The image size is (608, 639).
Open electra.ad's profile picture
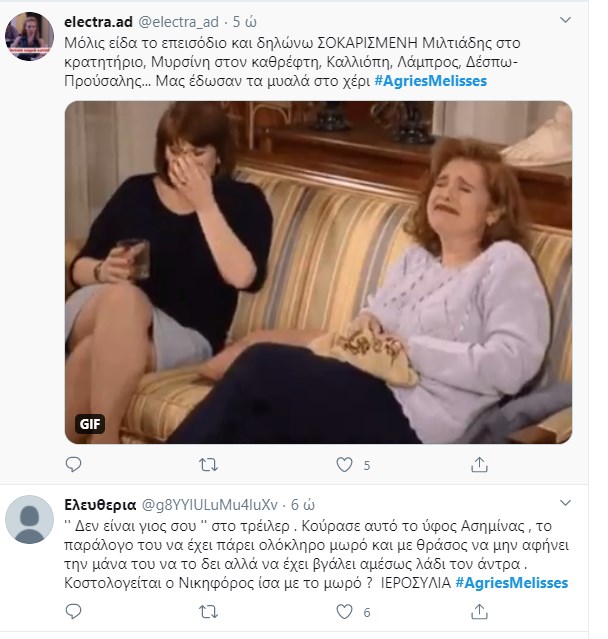pos(29,37)
